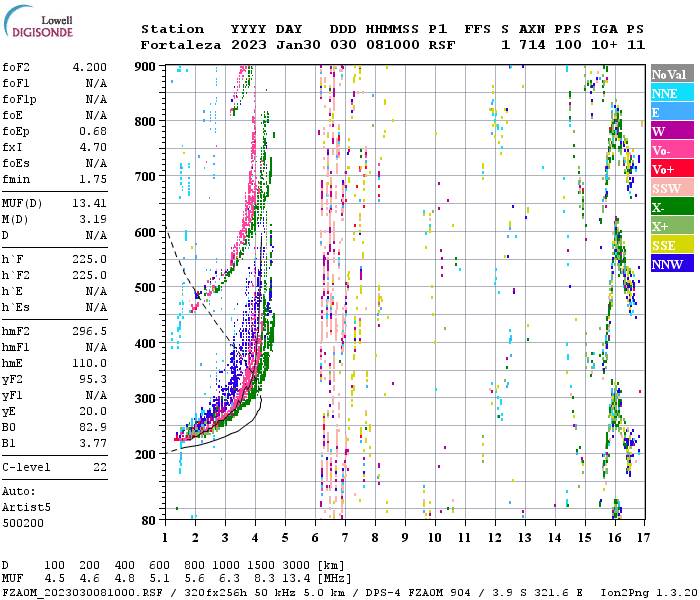This screenshot has height=600, width=700.
Task: Select the NNE cyan legend swatch
Action: tap(672, 93)
